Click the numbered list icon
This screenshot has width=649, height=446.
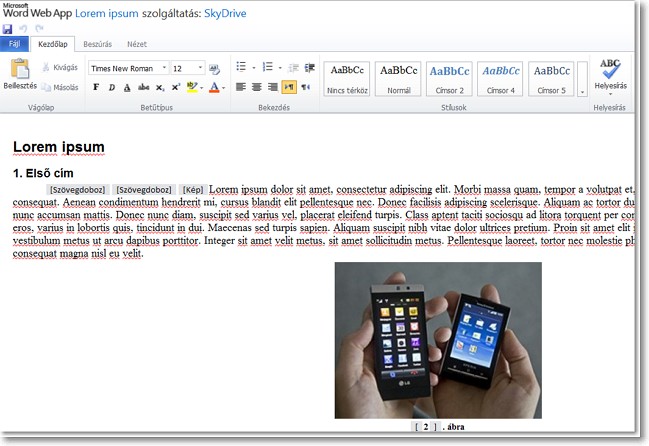268,67
